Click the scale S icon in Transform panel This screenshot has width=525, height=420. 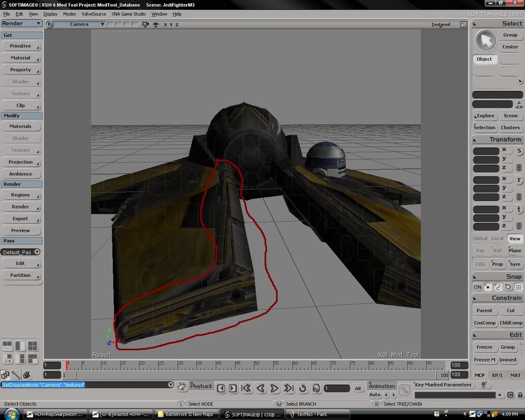tap(519, 151)
